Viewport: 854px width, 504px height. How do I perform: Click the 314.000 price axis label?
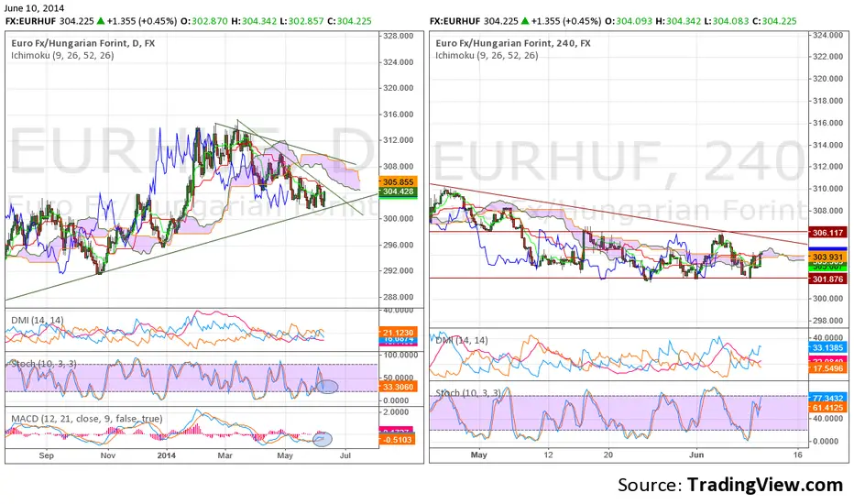pyautogui.click(x=827, y=145)
